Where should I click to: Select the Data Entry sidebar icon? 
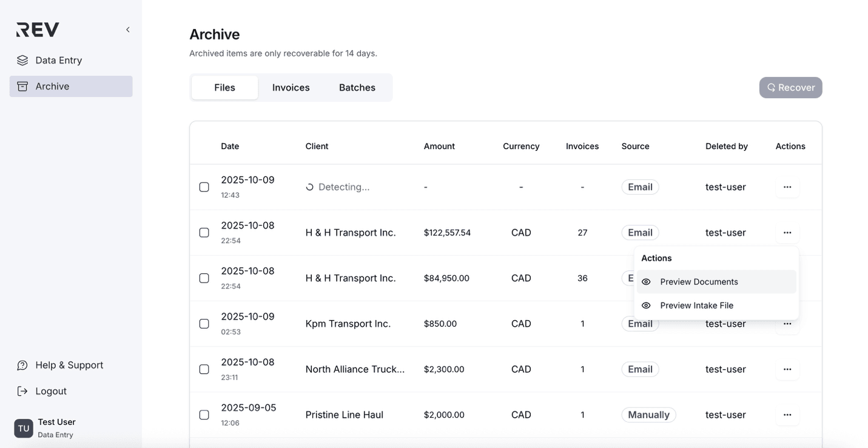pyautogui.click(x=22, y=60)
